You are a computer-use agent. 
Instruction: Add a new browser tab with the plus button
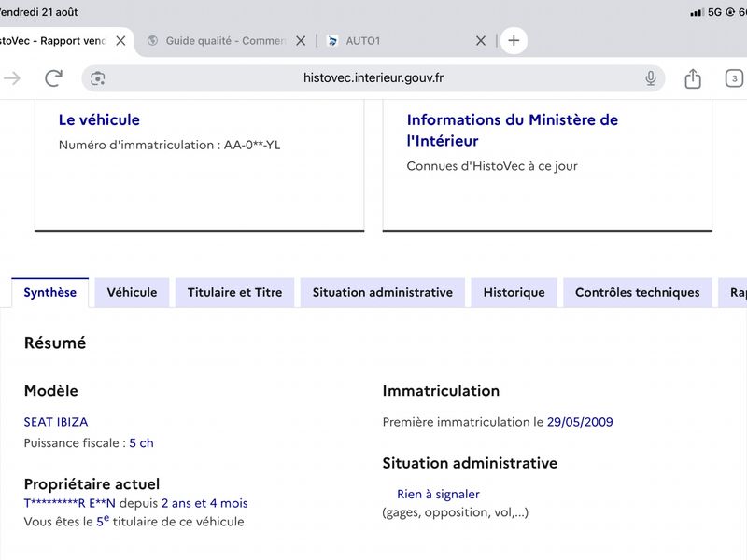click(x=514, y=40)
